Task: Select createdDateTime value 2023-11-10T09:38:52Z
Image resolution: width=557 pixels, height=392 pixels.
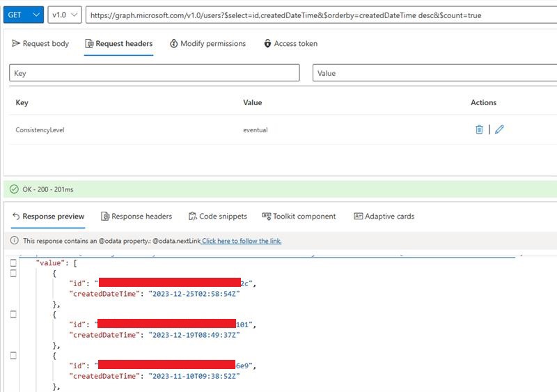Action: click(194, 376)
